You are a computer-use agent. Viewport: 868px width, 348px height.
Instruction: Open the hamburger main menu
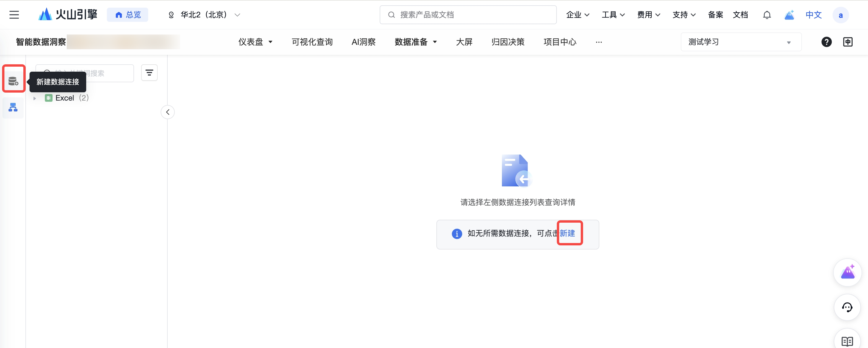[x=14, y=15]
